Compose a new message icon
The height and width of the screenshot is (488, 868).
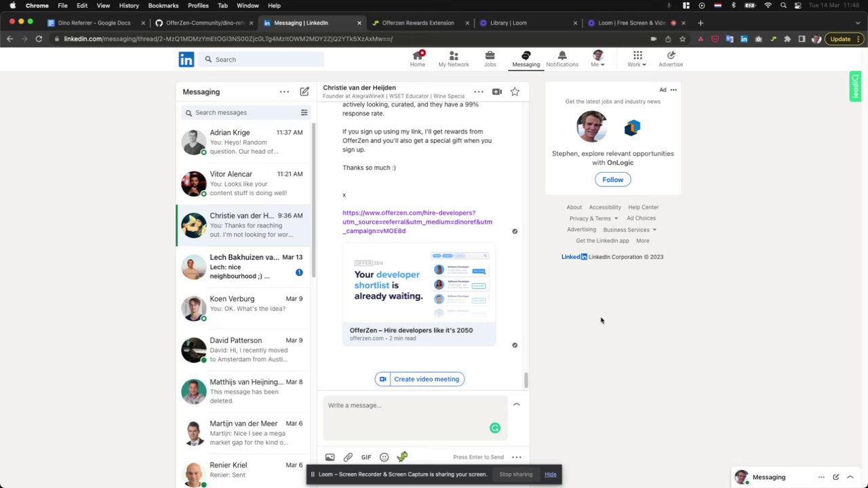click(x=304, y=91)
